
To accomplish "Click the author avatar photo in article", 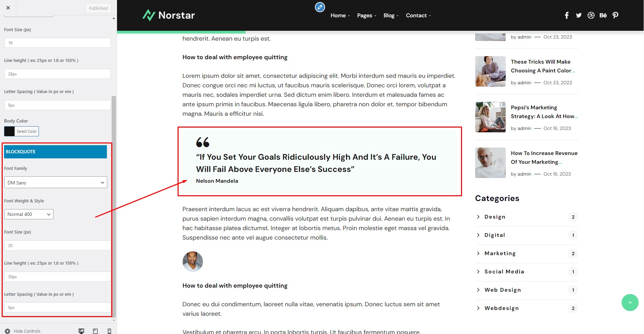I will click(x=193, y=262).
